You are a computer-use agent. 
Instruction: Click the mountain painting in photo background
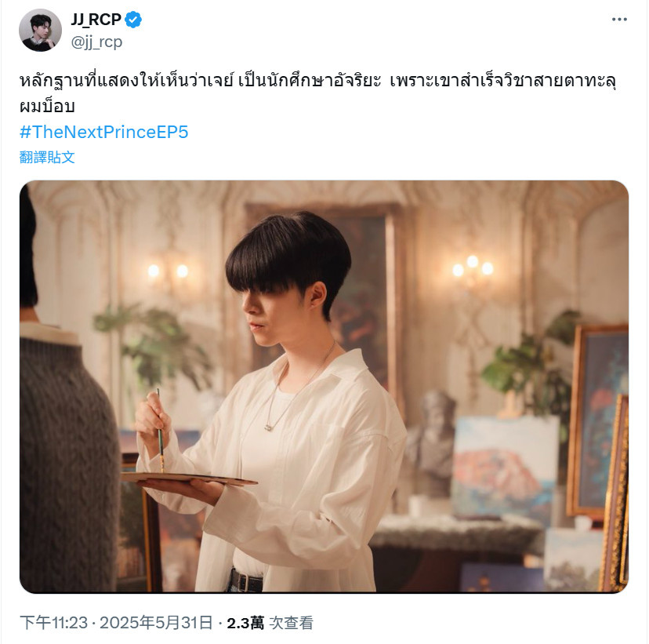tap(505, 467)
